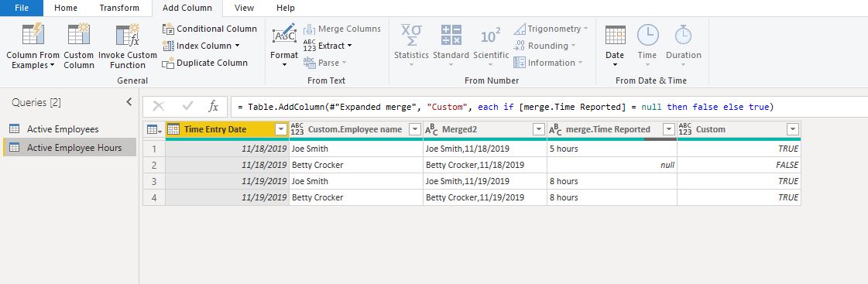Image resolution: width=868 pixels, height=284 pixels.
Task: Open Custom.Employee name filter dropdown
Action: pos(414,129)
